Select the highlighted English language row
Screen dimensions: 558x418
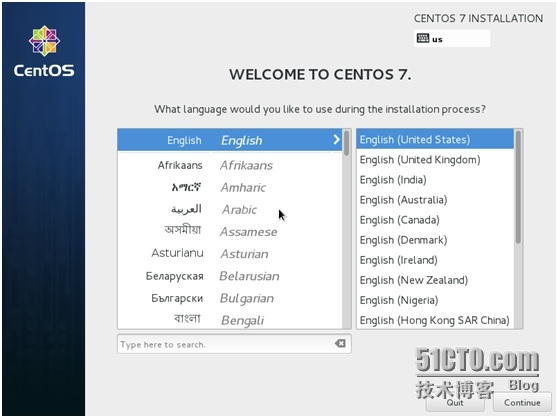pyautogui.click(x=230, y=140)
